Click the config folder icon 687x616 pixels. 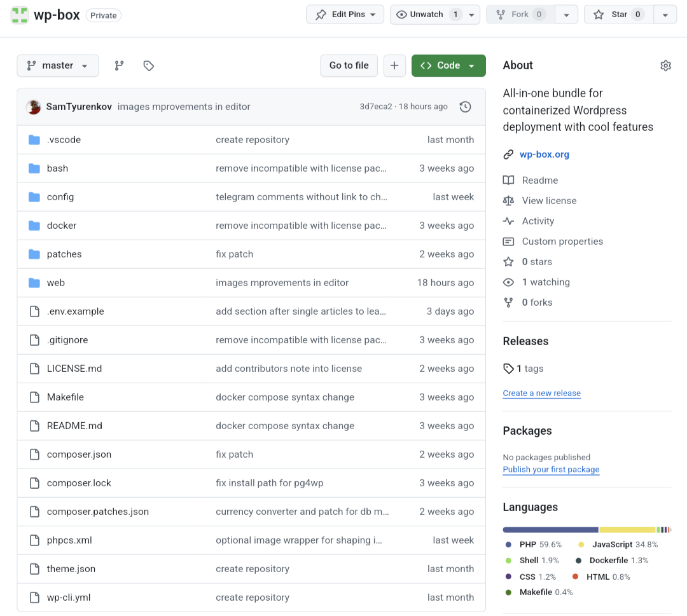[34, 197]
